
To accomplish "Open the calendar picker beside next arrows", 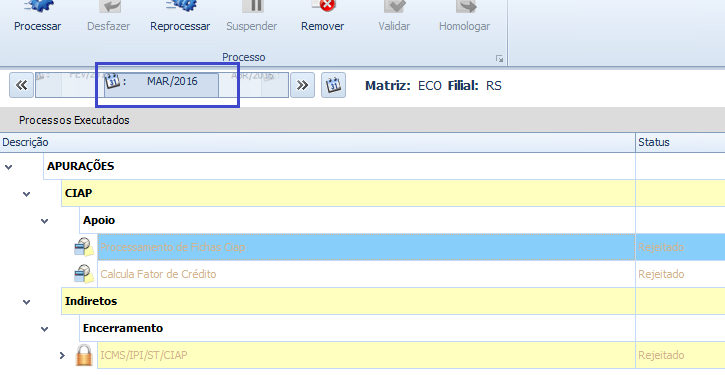I will pyautogui.click(x=333, y=85).
